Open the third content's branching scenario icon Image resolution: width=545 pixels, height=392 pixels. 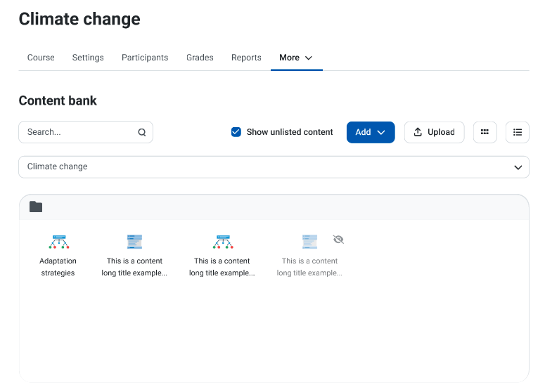click(223, 242)
